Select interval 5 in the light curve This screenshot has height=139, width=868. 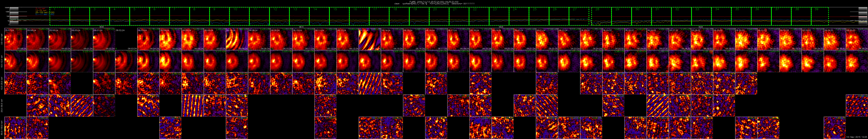click(139, 16)
